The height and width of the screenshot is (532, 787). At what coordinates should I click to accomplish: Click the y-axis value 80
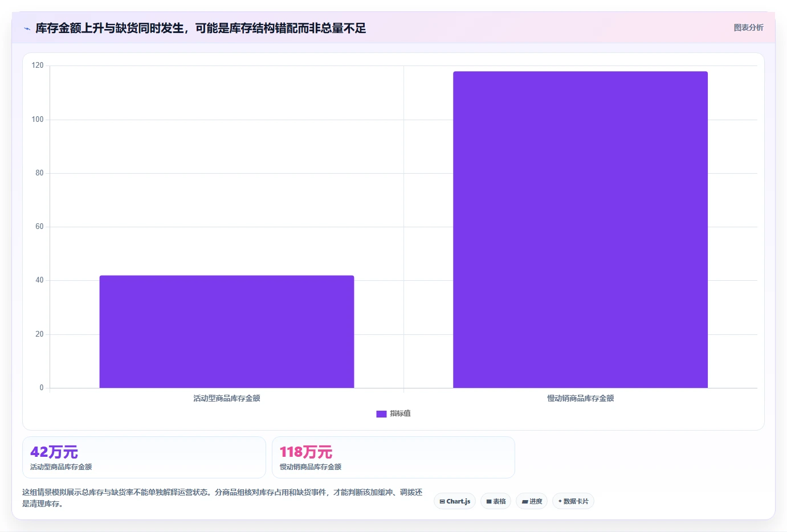39,173
